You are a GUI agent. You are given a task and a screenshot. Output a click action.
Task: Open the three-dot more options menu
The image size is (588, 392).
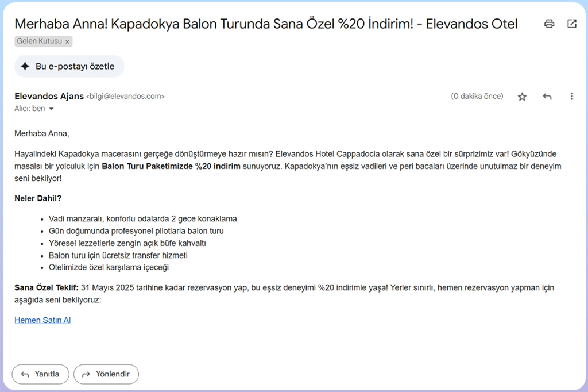pyautogui.click(x=572, y=97)
